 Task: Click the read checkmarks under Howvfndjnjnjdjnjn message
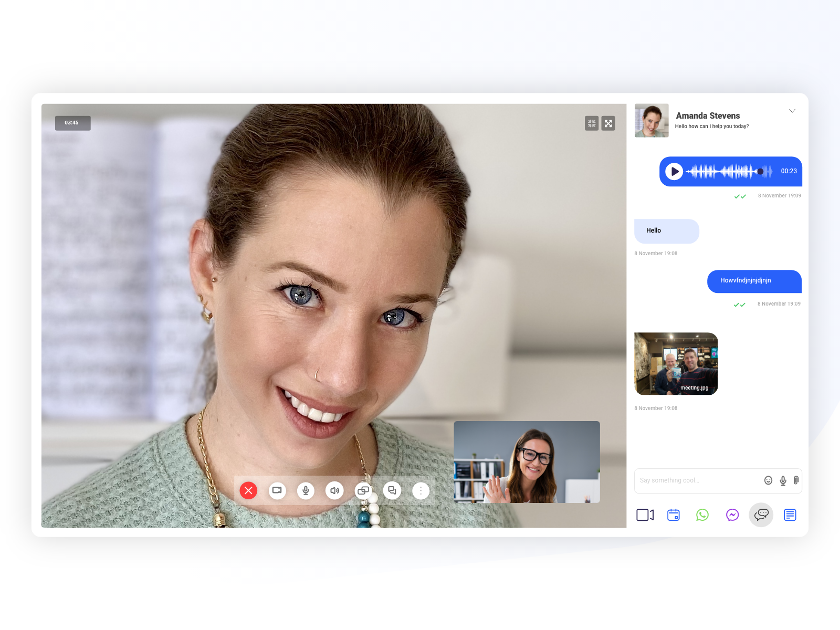coord(740,304)
